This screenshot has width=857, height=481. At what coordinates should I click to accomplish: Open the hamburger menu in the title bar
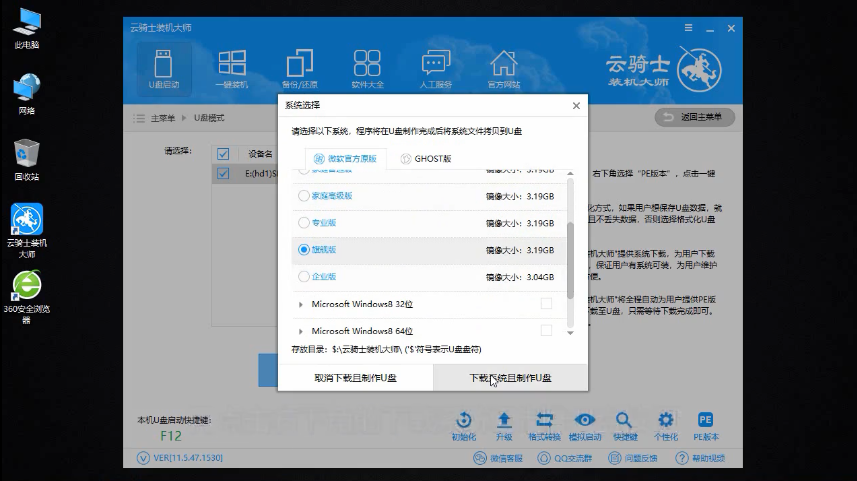click(x=689, y=28)
